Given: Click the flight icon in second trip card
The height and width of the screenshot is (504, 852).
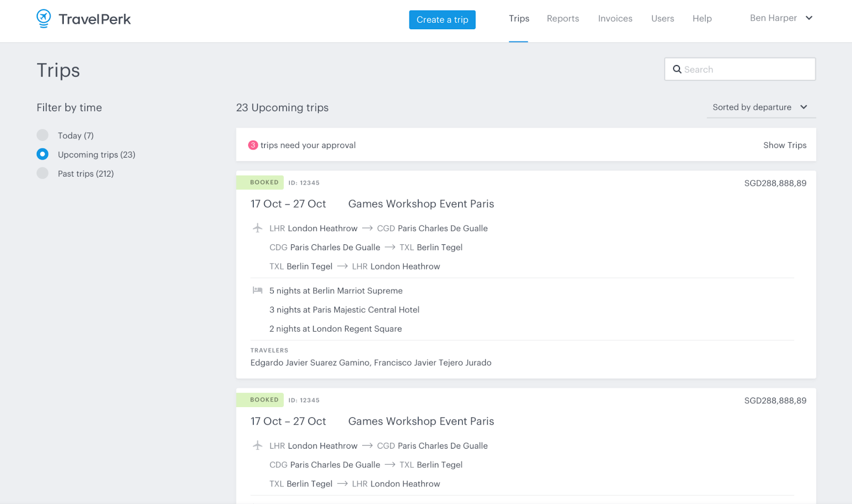Looking at the screenshot, I should pos(257,445).
